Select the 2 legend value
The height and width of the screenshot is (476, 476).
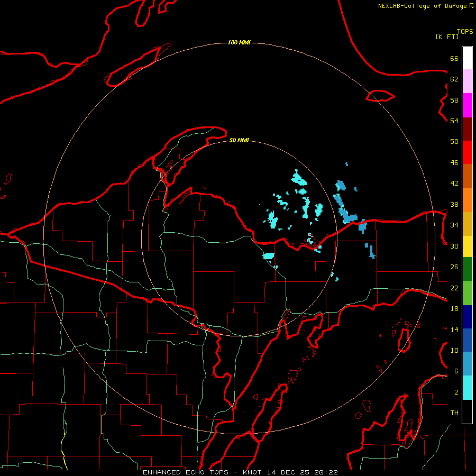pos(456,392)
